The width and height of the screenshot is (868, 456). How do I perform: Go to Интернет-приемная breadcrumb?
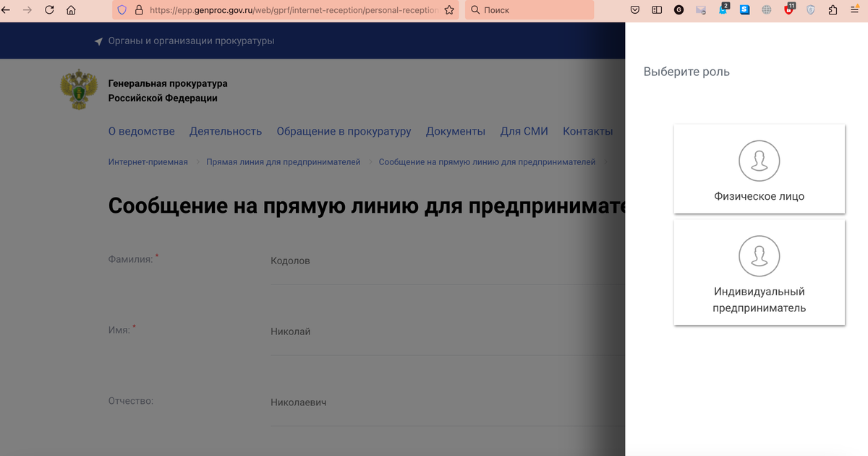click(148, 162)
